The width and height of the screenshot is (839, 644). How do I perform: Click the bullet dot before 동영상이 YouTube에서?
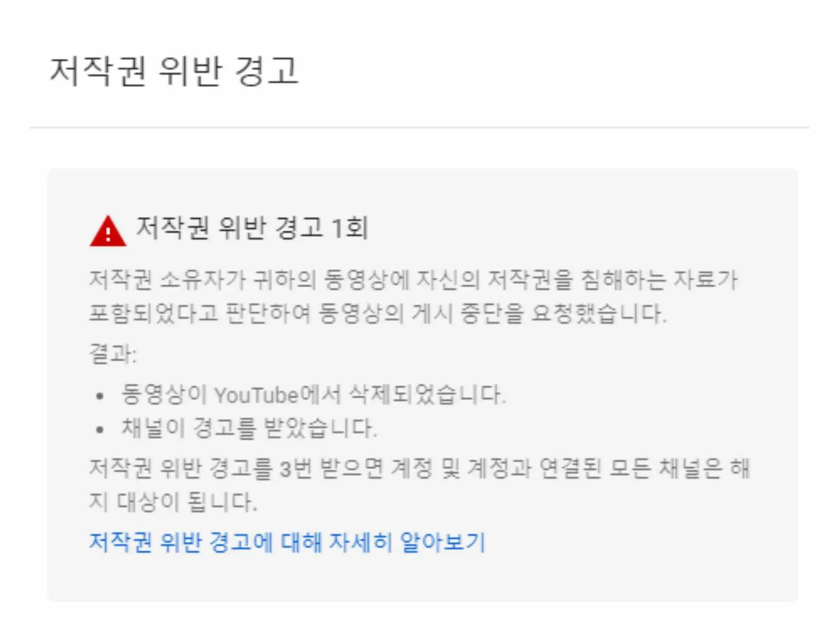click(x=100, y=396)
